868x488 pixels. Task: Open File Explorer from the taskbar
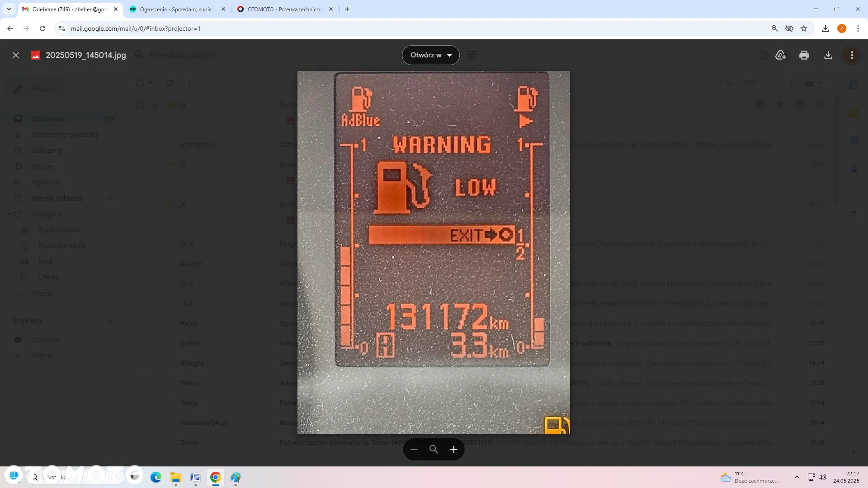(176, 477)
